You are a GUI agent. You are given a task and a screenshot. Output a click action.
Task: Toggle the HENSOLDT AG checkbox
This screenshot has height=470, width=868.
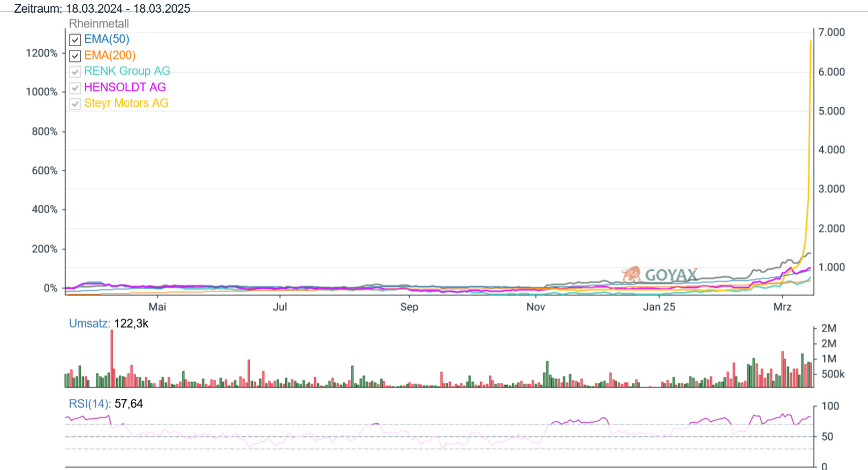click(x=75, y=88)
